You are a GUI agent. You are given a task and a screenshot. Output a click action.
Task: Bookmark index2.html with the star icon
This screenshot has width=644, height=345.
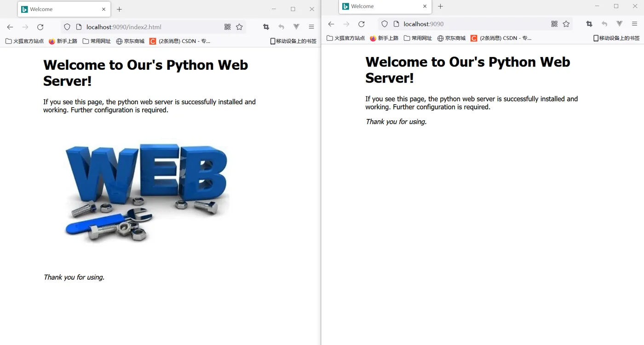(x=239, y=27)
